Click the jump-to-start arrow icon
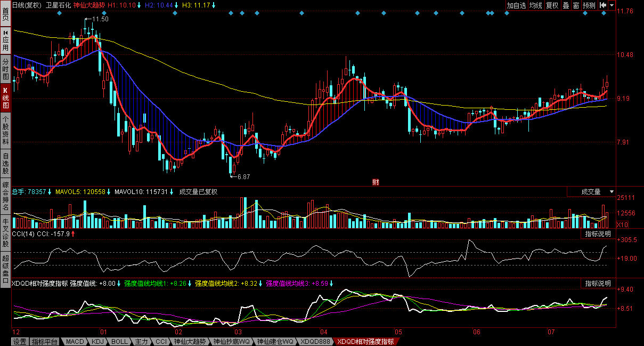The image size is (644, 346). click(603, 5)
